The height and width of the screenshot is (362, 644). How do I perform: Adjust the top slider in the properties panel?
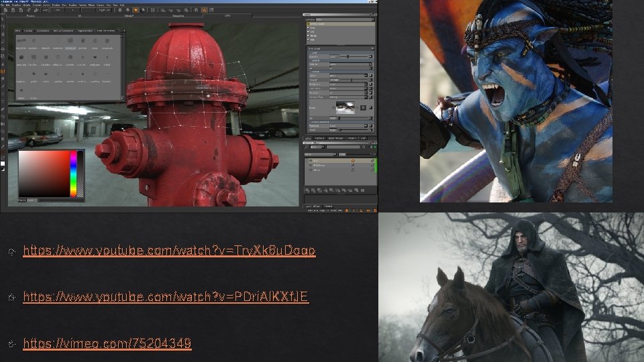tap(354, 56)
